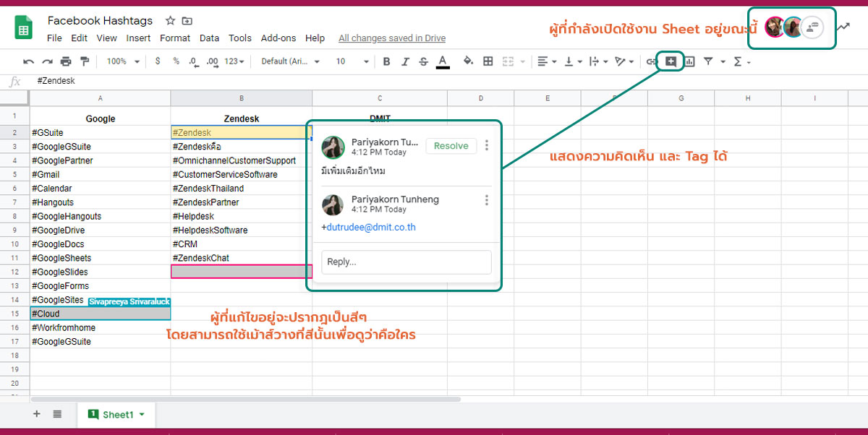Select cell #GoogleSlides
Screen dimensions: 868x435
pyautogui.click(x=101, y=272)
